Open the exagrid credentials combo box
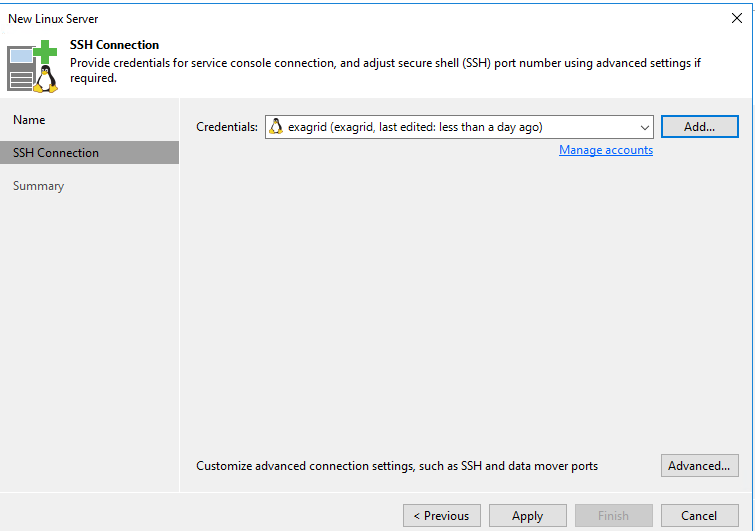Screen dimensions: 755x531 459,127
